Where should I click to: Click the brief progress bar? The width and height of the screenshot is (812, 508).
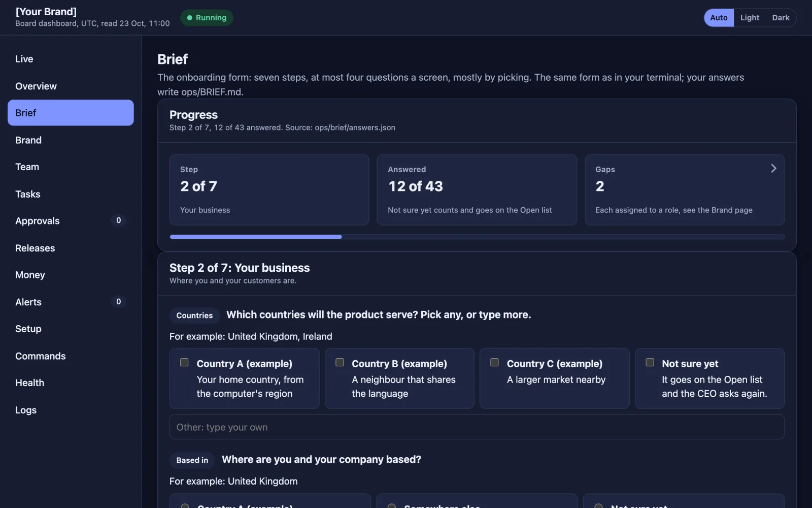pos(477,237)
